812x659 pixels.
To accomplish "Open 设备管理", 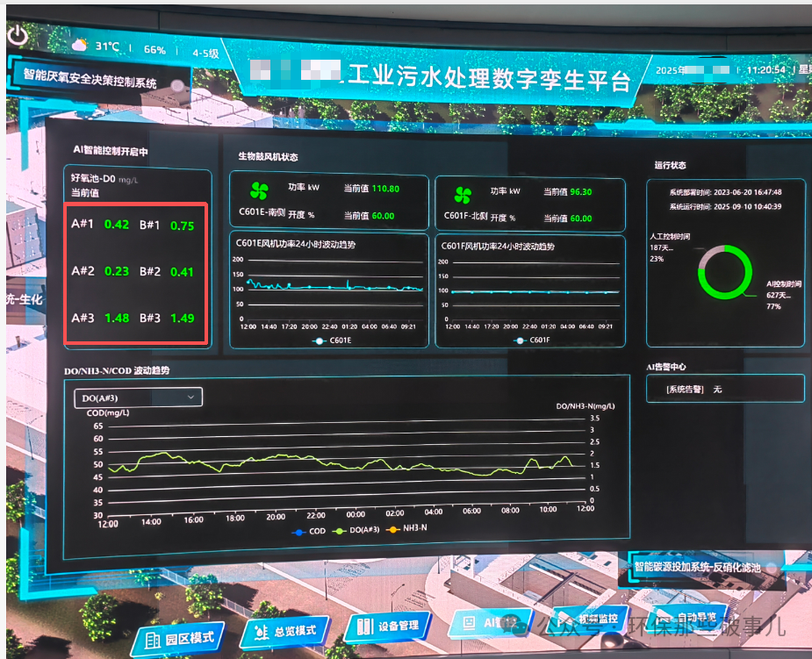I will tap(388, 626).
